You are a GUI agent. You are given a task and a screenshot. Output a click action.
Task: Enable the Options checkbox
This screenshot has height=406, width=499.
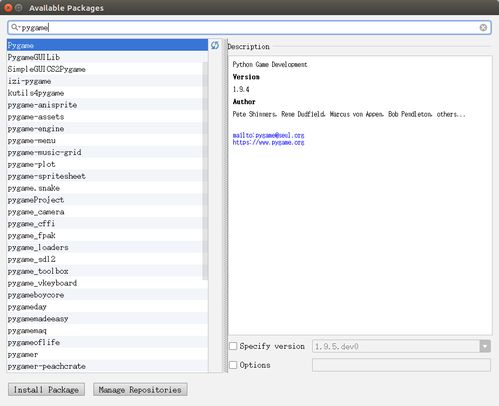pyautogui.click(x=233, y=365)
